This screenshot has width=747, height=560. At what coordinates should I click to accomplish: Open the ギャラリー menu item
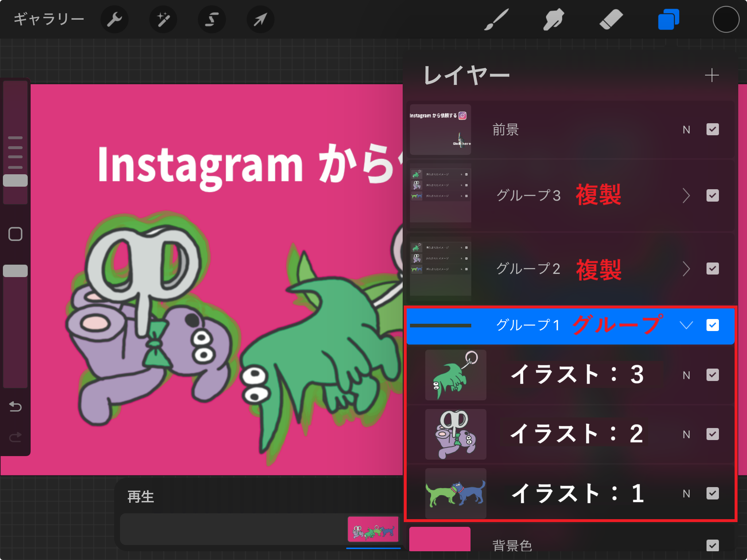coord(49,19)
